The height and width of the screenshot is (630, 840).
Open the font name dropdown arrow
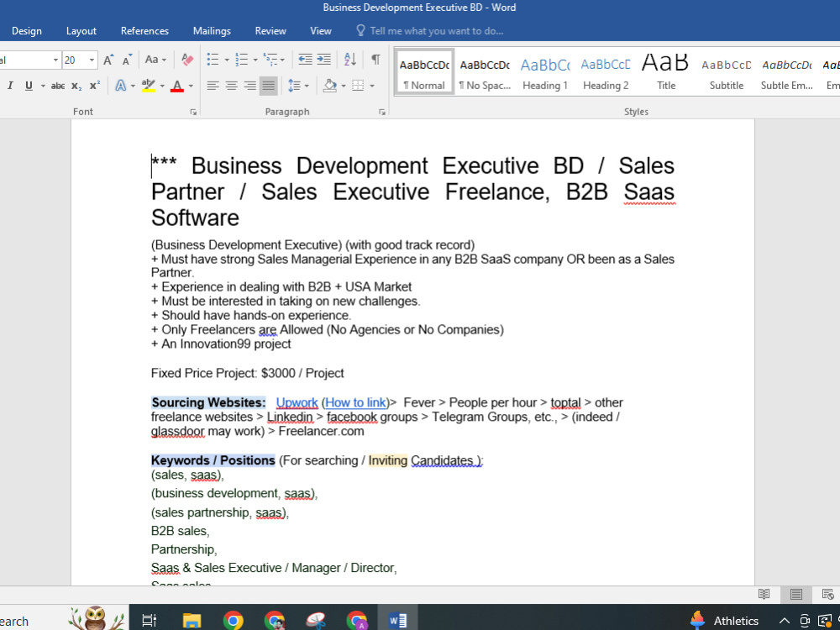click(x=55, y=60)
